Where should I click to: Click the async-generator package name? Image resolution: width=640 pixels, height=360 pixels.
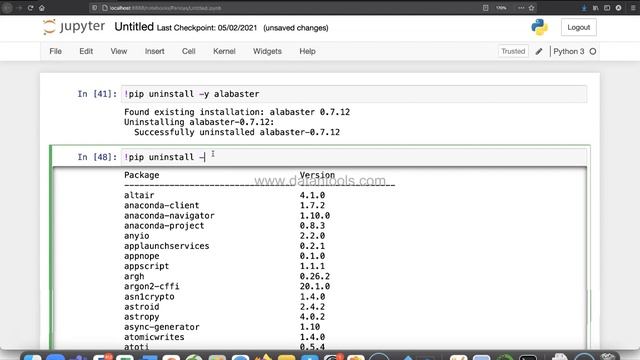point(162,327)
